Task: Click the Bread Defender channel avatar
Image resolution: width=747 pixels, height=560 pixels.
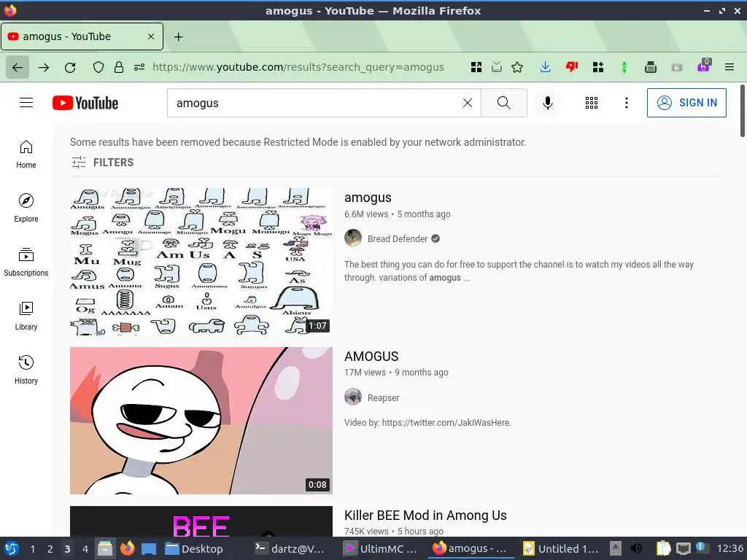Action: point(353,238)
